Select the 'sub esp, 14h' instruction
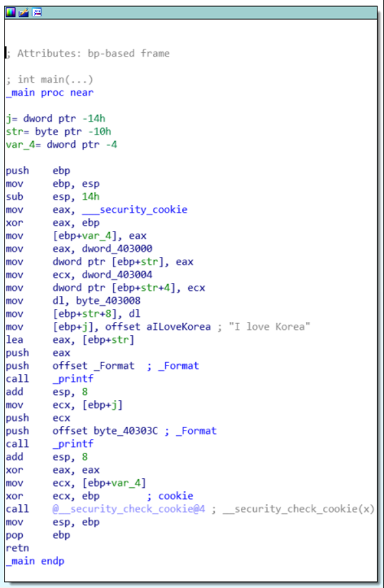The image size is (384, 588). 53,196
